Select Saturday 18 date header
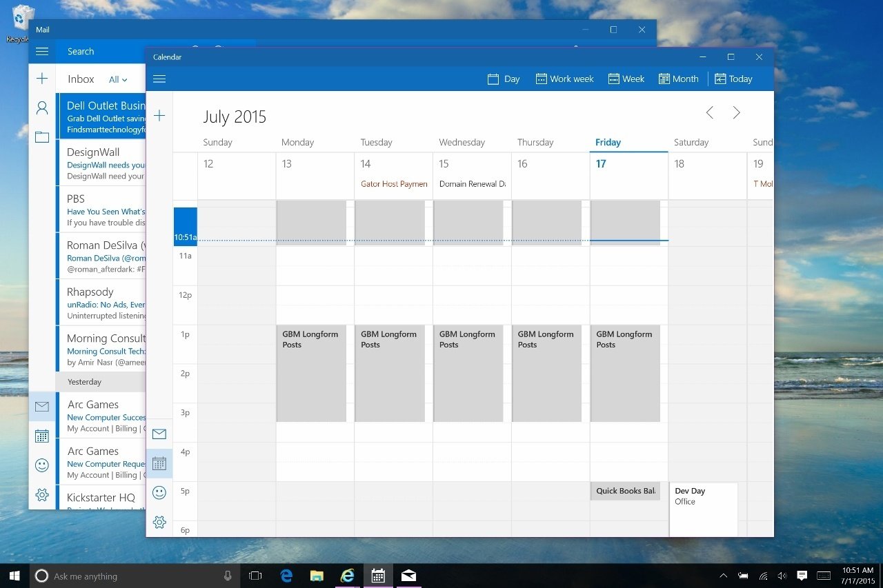This screenshot has width=883, height=588. (x=679, y=164)
